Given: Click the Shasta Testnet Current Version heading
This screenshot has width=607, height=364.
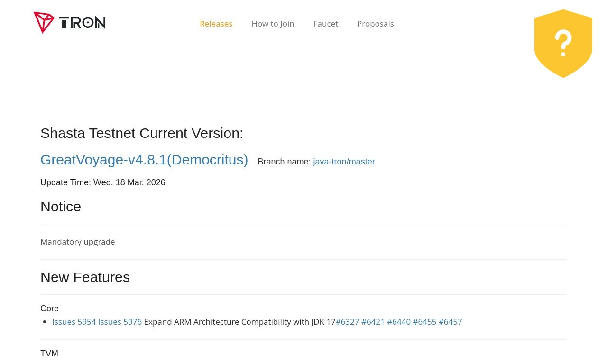Looking at the screenshot, I should coord(142,133).
